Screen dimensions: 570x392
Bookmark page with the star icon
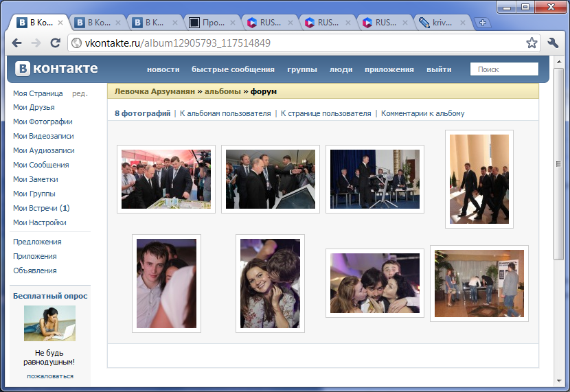(x=532, y=43)
